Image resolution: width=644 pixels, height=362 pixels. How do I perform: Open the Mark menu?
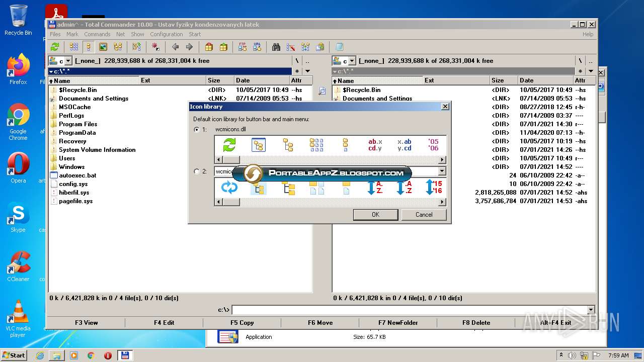(72, 34)
